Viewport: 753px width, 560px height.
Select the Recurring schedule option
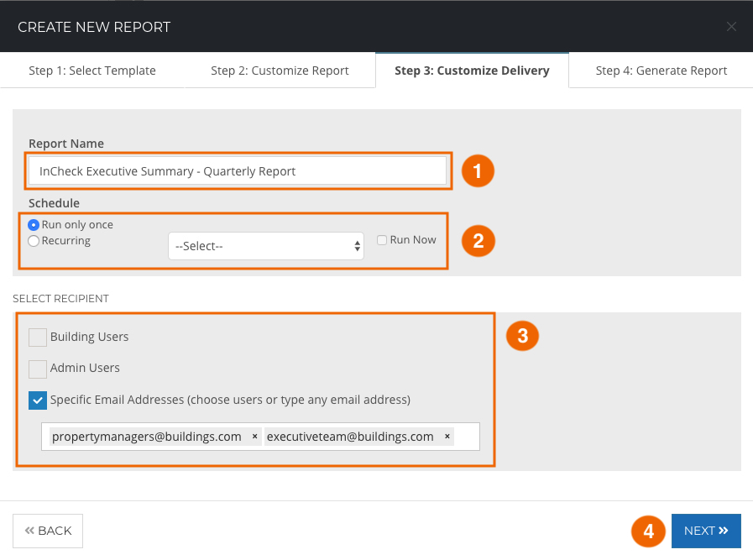(33, 241)
